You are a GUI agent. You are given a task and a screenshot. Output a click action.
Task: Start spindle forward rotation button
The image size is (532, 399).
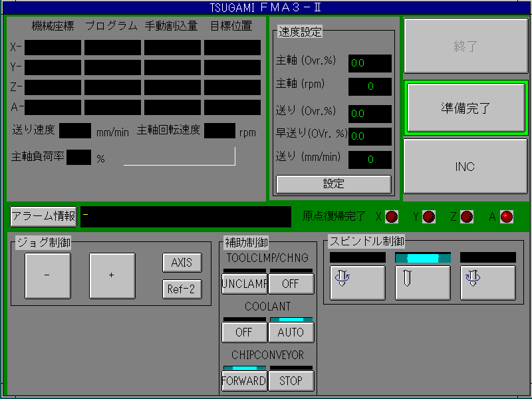pyautogui.click(x=358, y=283)
